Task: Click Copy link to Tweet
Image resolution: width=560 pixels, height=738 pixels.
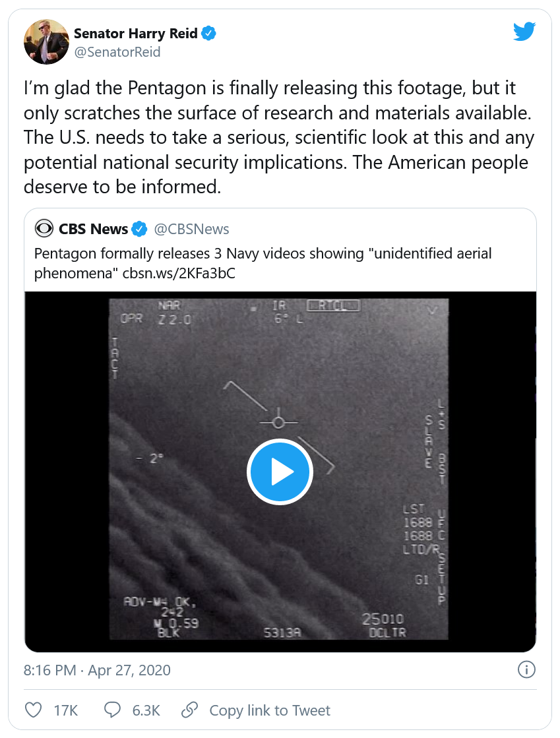Action: pyautogui.click(x=269, y=710)
